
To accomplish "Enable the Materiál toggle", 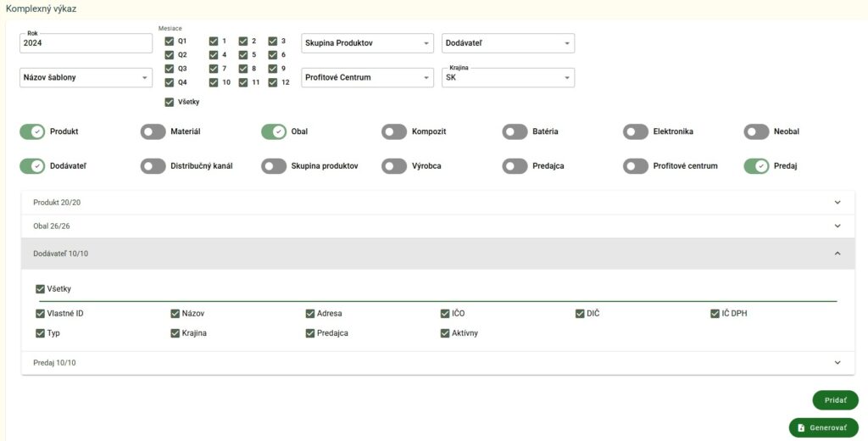I will [x=153, y=132].
